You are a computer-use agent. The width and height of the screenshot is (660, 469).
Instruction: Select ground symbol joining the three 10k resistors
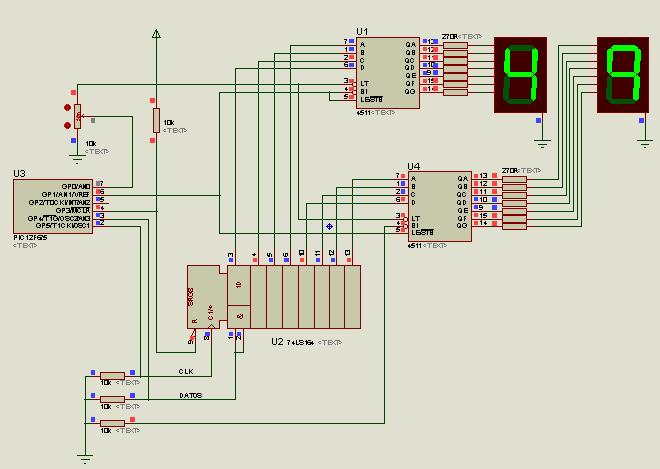(85, 458)
